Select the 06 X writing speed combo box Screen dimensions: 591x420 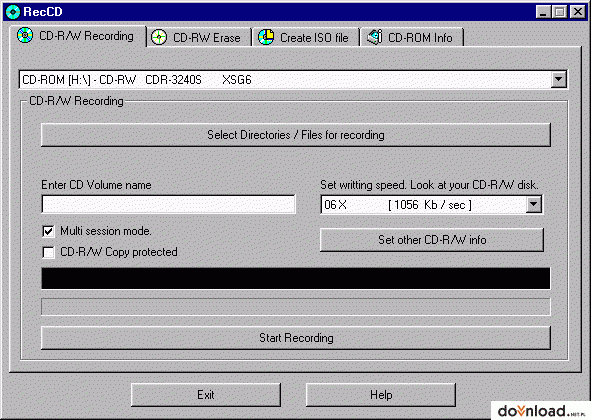[x=432, y=205]
